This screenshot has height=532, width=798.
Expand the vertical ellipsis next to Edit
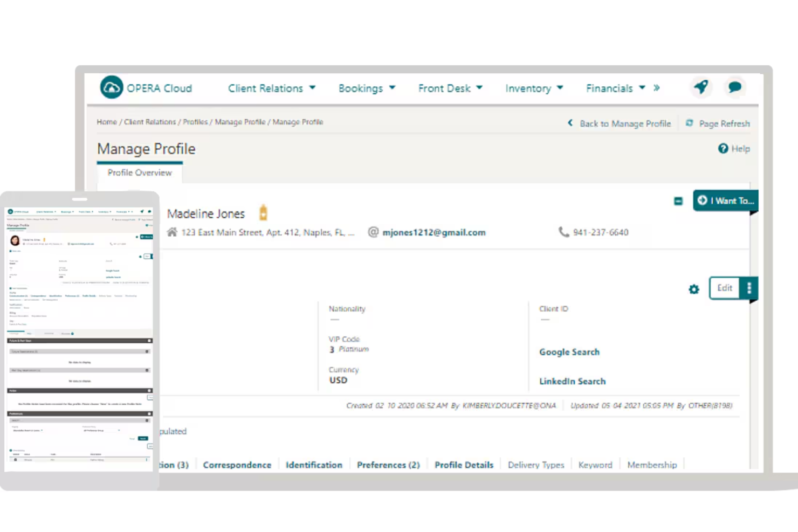(749, 288)
